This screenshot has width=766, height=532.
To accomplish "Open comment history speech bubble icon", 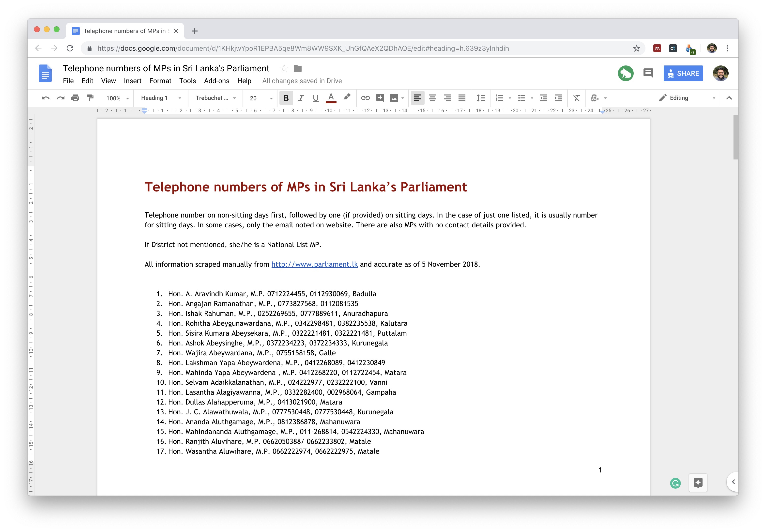I will click(648, 73).
